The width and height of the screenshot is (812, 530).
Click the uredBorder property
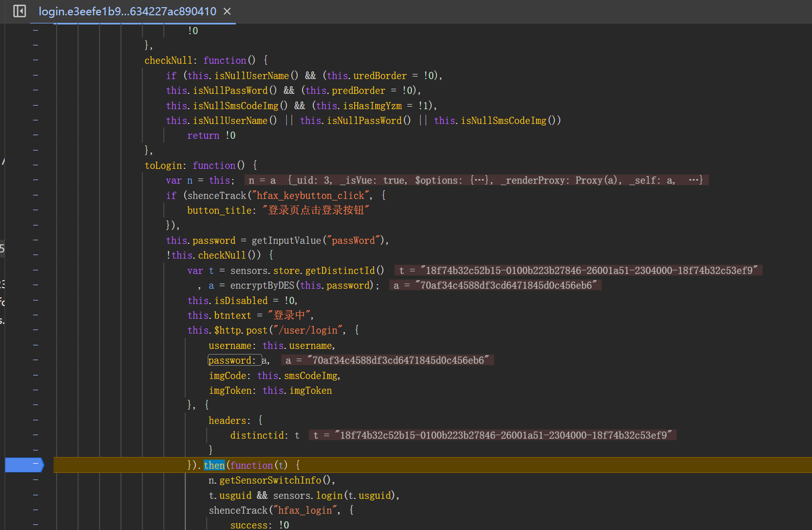click(380, 75)
